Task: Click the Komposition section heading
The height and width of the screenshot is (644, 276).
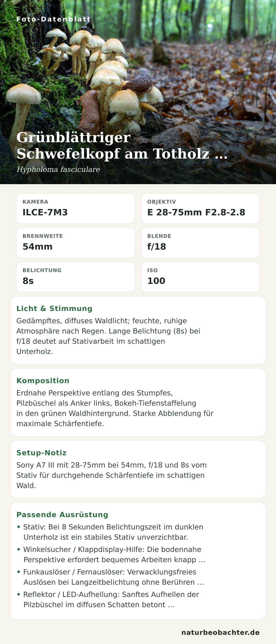Action: click(43, 381)
